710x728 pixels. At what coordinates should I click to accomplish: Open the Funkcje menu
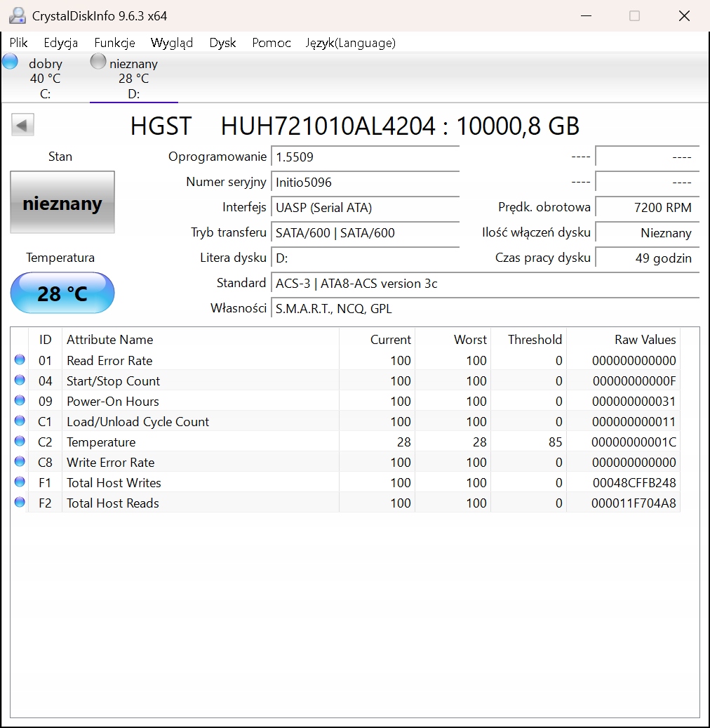114,43
